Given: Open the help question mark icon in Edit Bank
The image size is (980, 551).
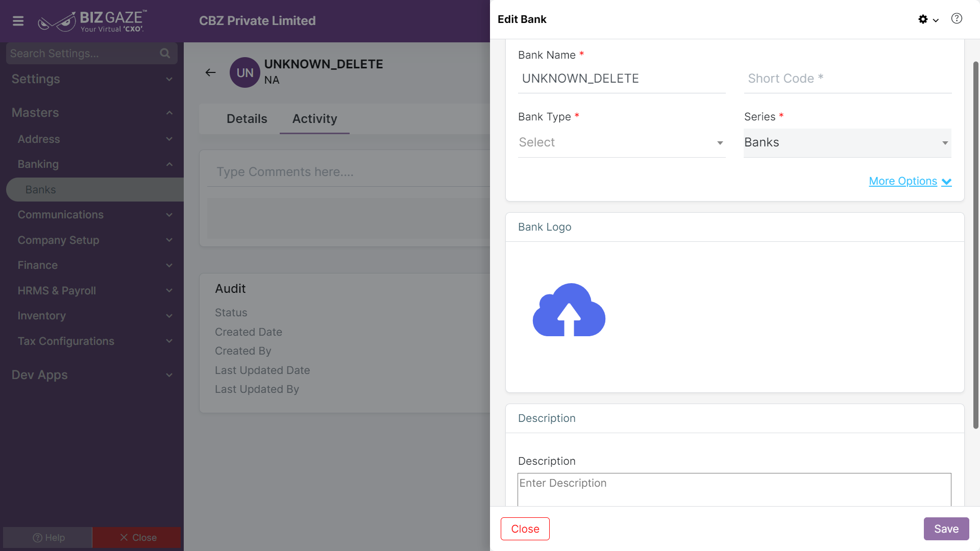Looking at the screenshot, I should pyautogui.click(x=957, y=19).
